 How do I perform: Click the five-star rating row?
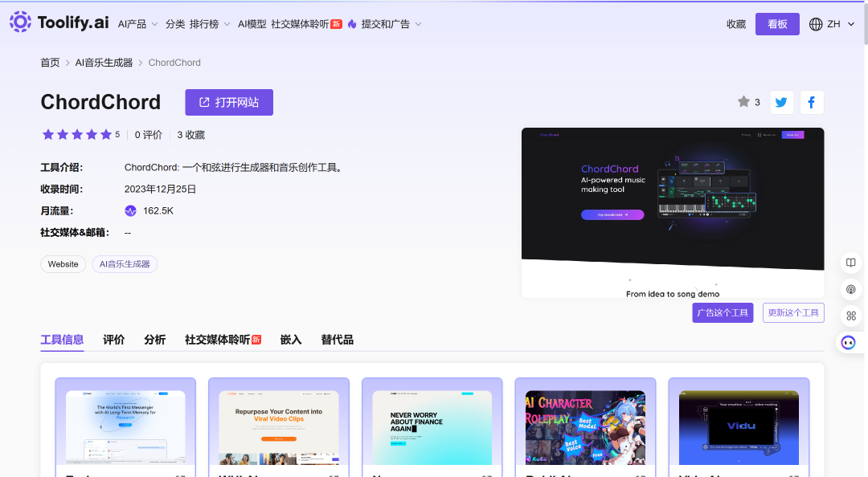pos(77,134)
